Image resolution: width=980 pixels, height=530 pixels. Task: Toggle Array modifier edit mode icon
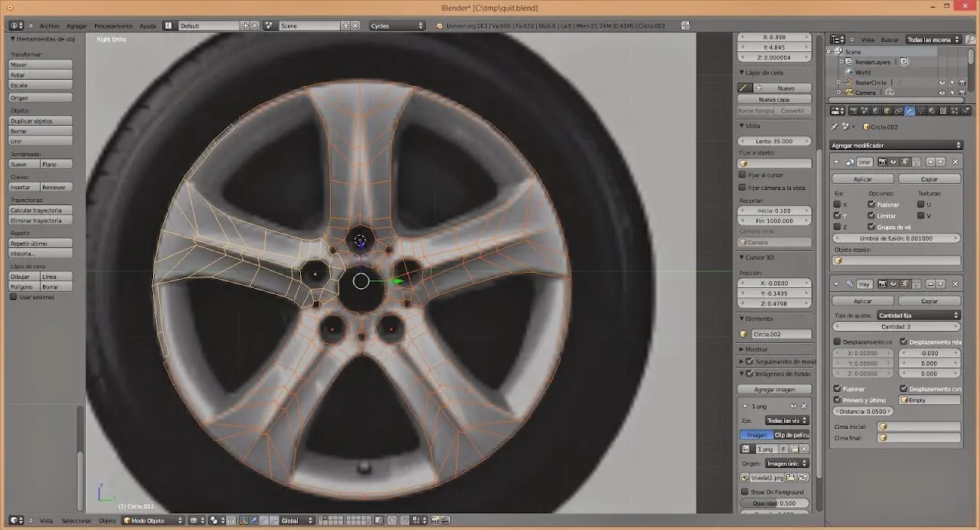pyautogui.click(x=904, y=284)
